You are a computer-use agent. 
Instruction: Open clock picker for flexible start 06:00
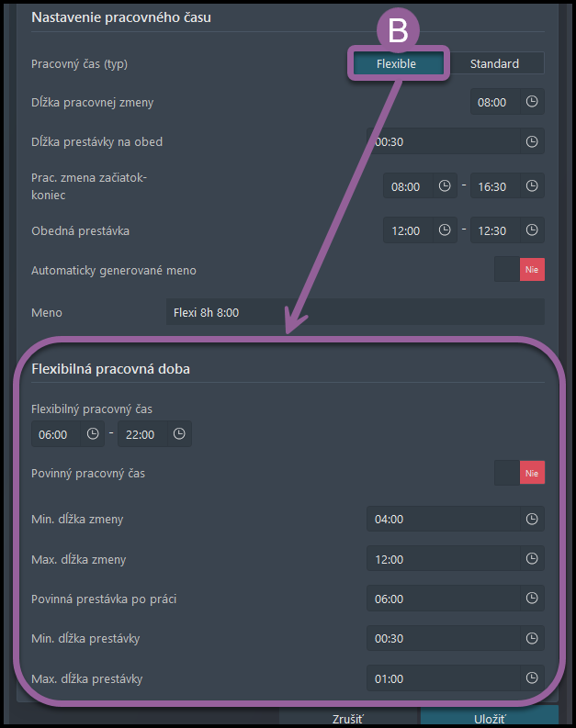click(x=93, y=433)
